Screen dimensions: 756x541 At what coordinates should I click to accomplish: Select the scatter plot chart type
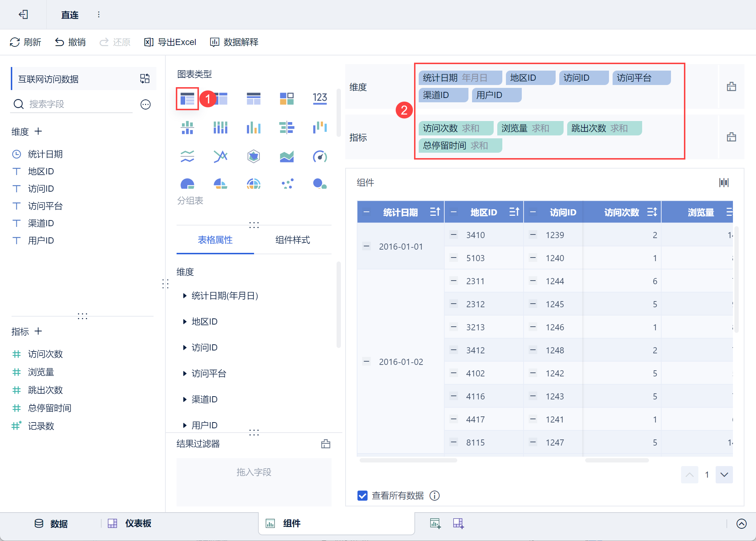click(x=287, y=184)
